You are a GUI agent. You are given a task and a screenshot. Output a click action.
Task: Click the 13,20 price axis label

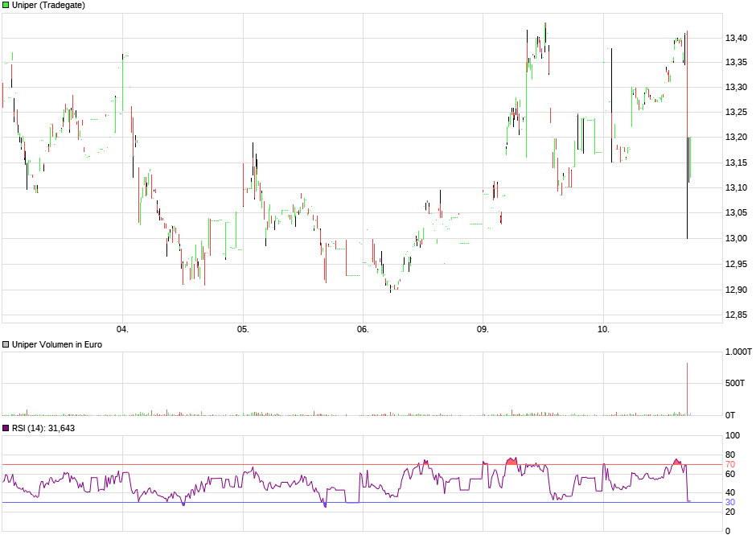(736, 138)
